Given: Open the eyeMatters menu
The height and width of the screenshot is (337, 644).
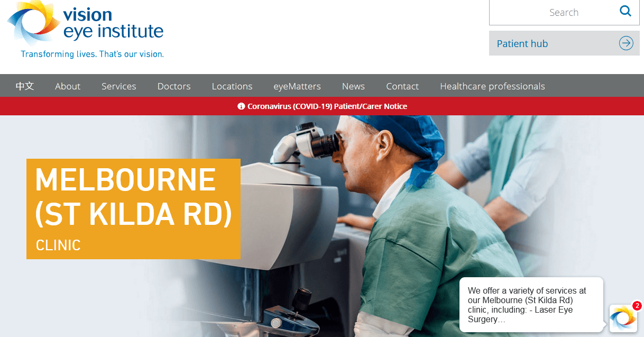Looking at the screenshot, I should pos(297,86).
